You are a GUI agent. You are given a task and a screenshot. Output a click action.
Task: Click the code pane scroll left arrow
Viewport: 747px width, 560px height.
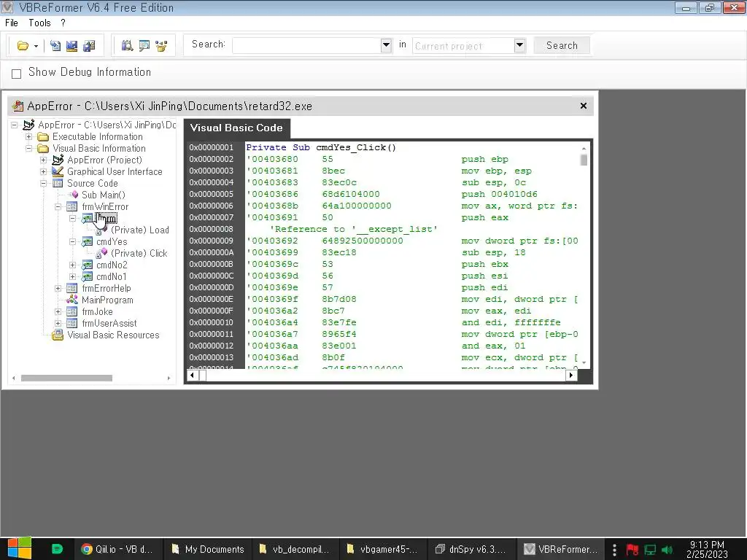[x=192, y=376]
